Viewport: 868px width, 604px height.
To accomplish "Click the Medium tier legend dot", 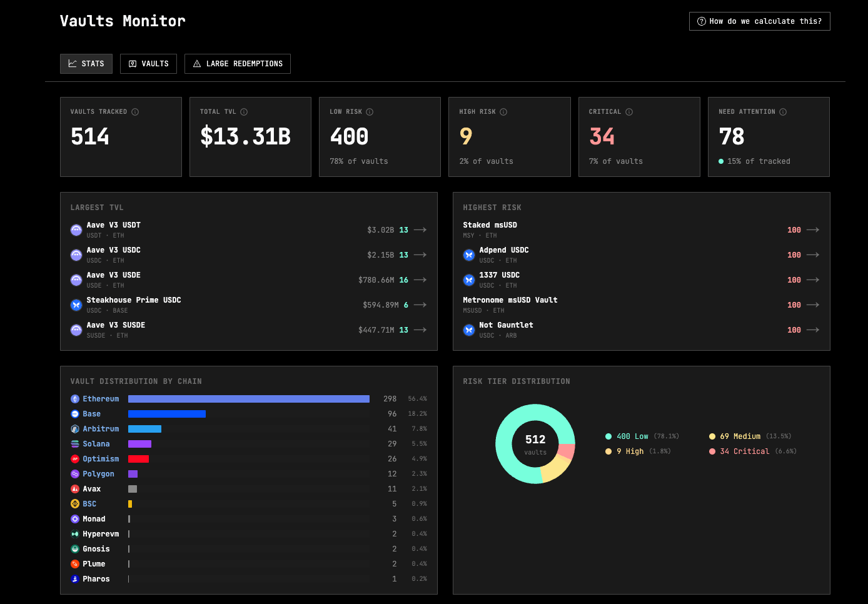I will [x=712, y=436].
